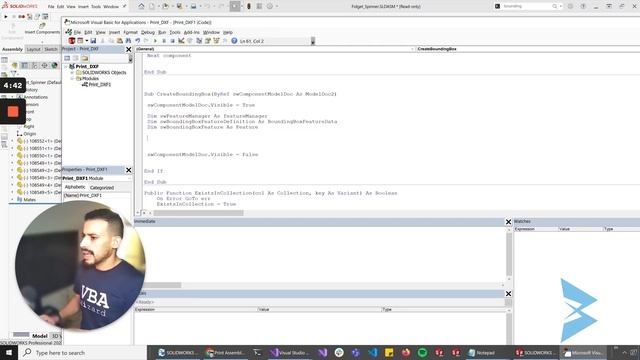Open Object Browser icon in VBA toolbar
Viewport: 640px width, 360px height.
click(216, 41)
